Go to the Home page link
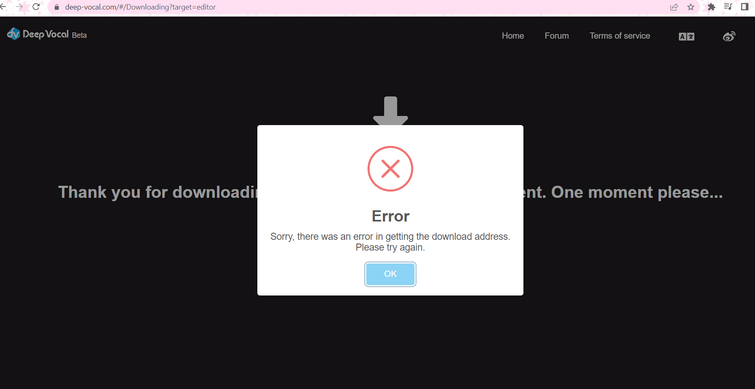This screenshot has width=755, height=389. (x=512, y=36)
